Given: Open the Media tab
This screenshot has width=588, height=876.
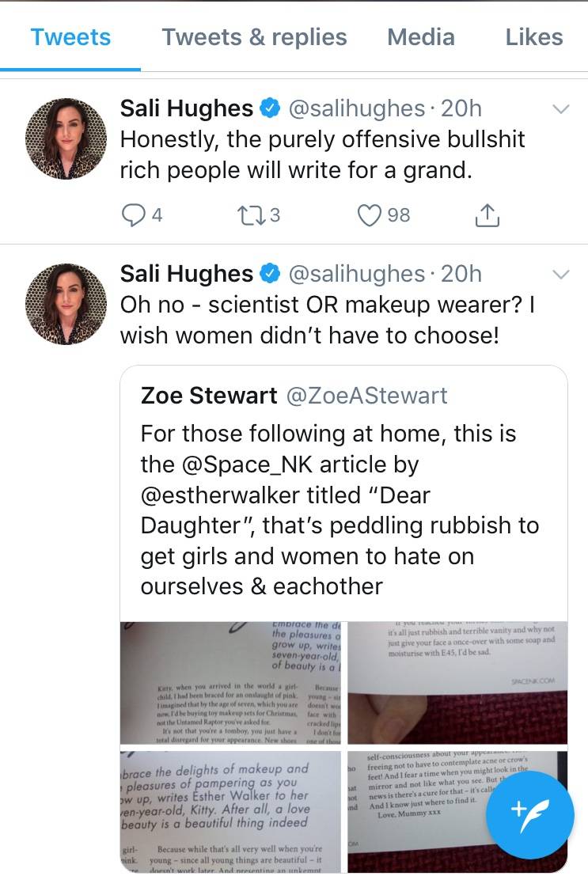Looking at the screenshot, I should point(421,37).
